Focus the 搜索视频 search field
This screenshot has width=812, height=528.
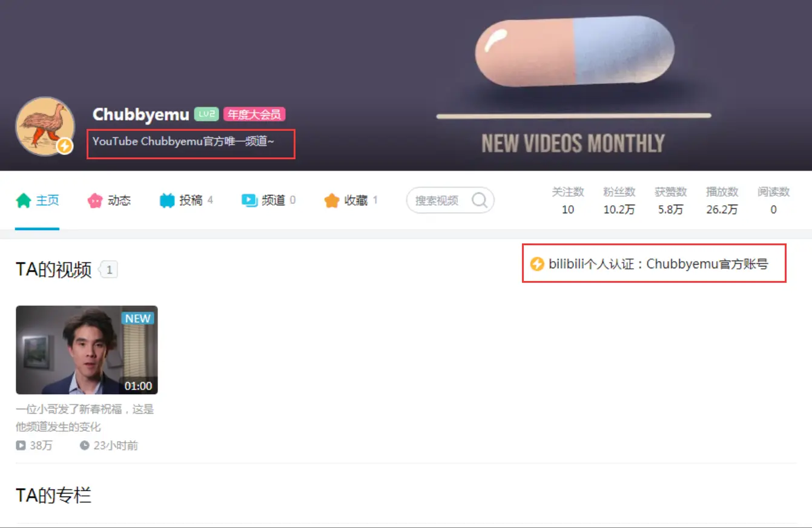click(x=450, y=200)
